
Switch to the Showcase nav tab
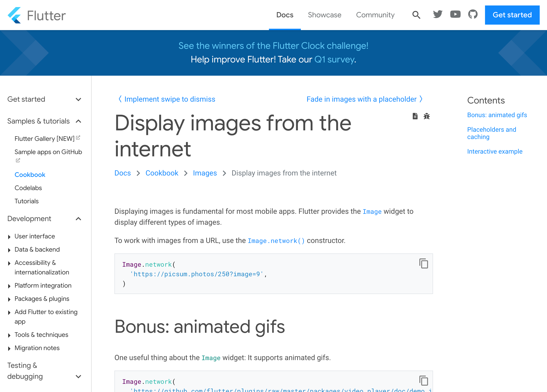324,15
